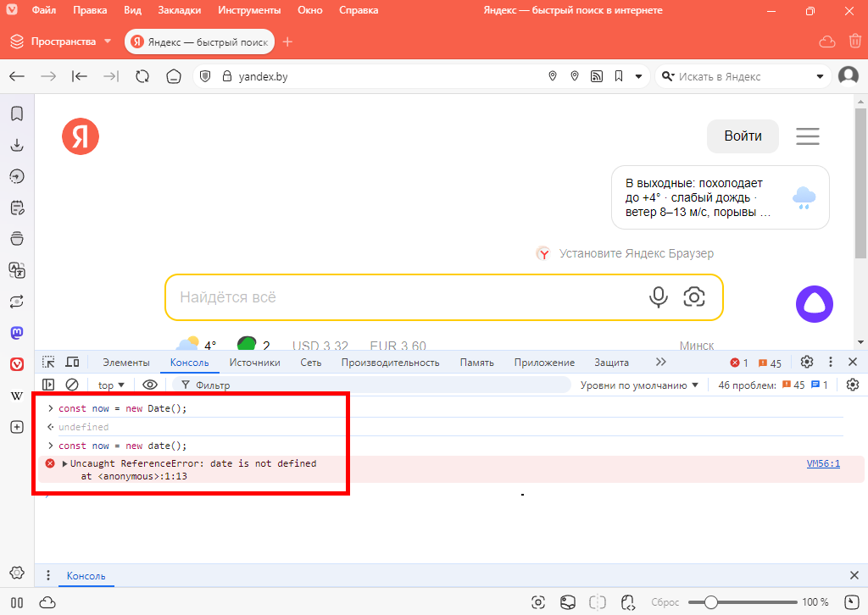Expand the log levels dropdown
This screenshot has width=868, height=615.
tap(640, 385)
